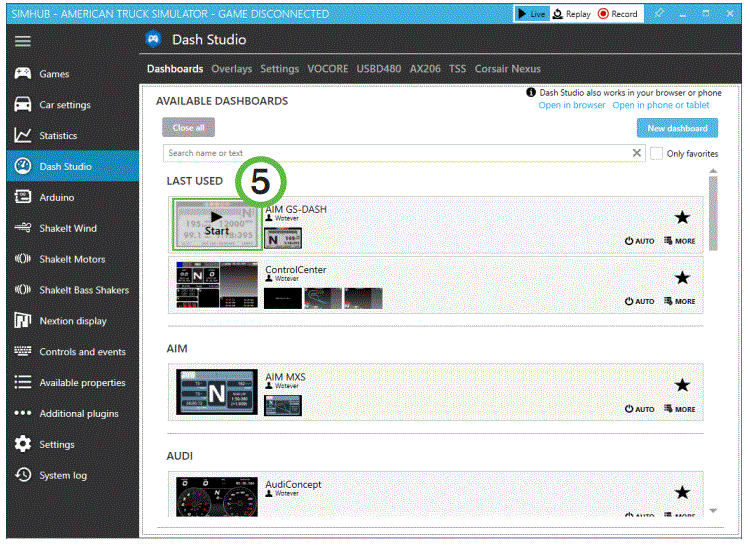
Task: Open ShakeIt Motors settings
Action: point(73,259)
